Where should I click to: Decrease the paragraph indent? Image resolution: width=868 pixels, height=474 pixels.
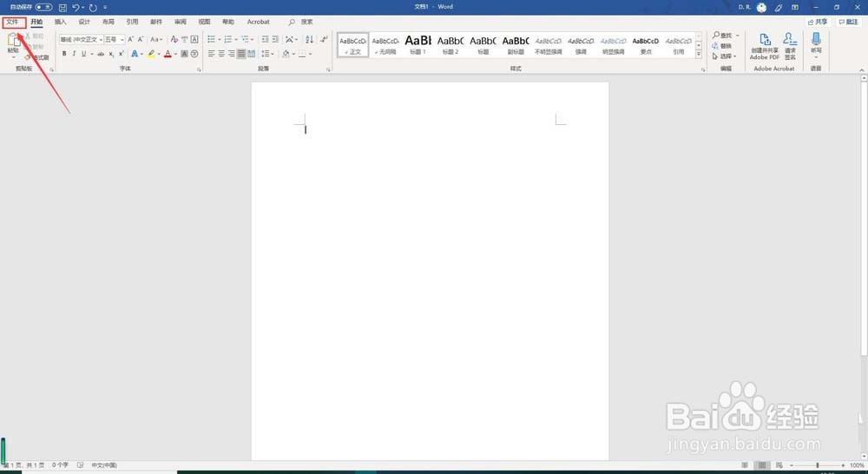tap(265, 39)
